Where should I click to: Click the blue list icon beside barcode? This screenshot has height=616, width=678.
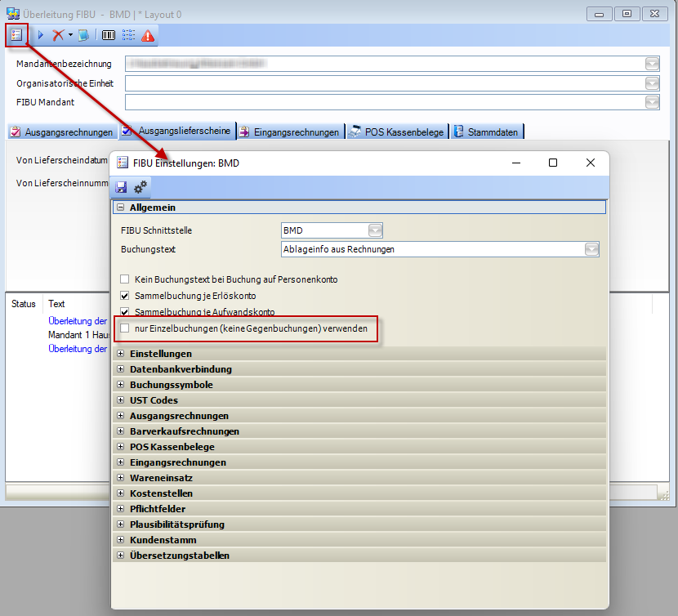128,35
